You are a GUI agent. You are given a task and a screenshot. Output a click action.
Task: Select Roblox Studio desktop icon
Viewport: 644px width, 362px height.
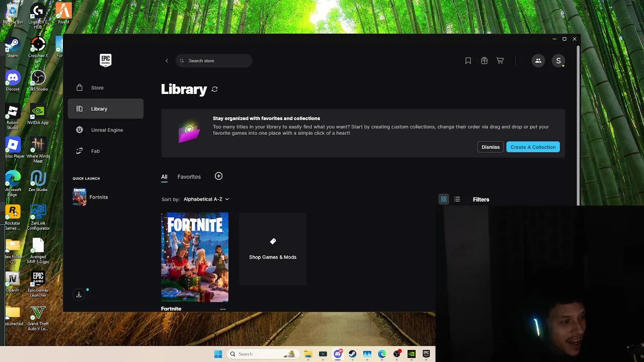[x=13, y=117]
